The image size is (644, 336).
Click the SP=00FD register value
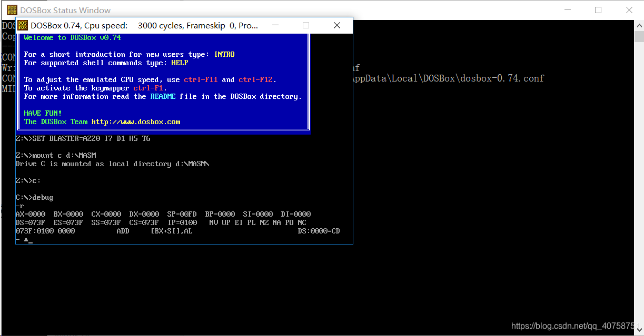click(x=182, y=214)
